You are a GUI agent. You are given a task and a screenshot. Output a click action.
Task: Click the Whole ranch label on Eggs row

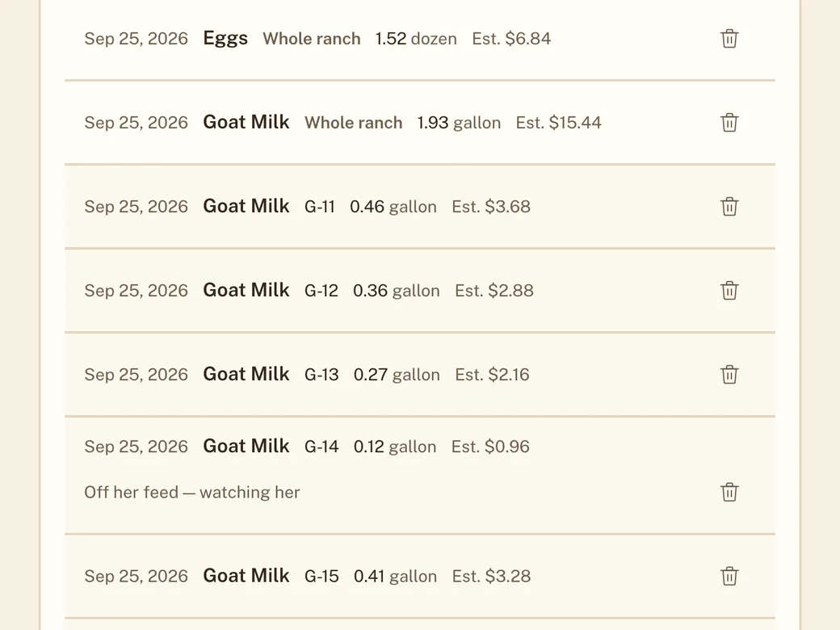(x=312, y=39)
